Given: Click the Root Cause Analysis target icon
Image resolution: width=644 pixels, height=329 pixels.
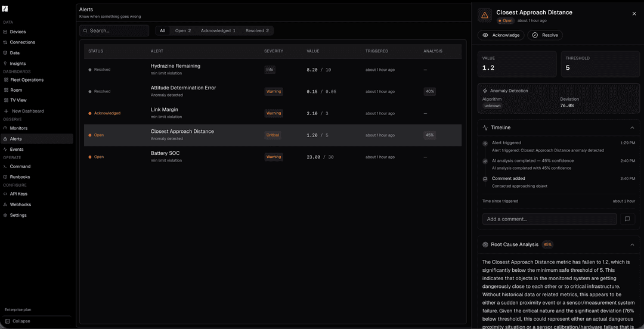Looking at the screenshot, I should click(x=485, y=244).
